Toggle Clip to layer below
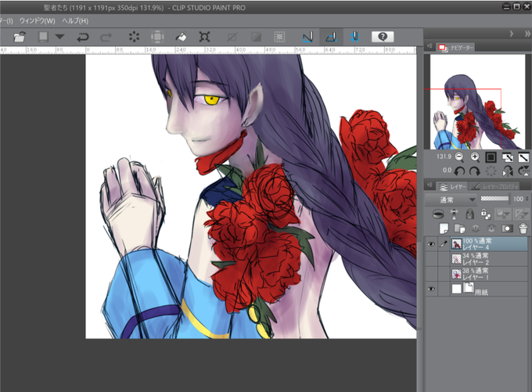This screenshot has height=392, width=532. 438,214
